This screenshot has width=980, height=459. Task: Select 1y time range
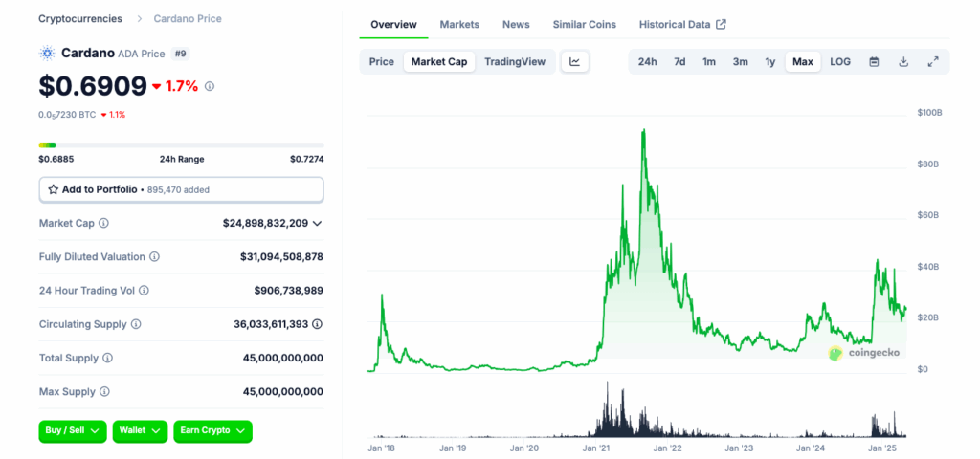coord(770,62)
